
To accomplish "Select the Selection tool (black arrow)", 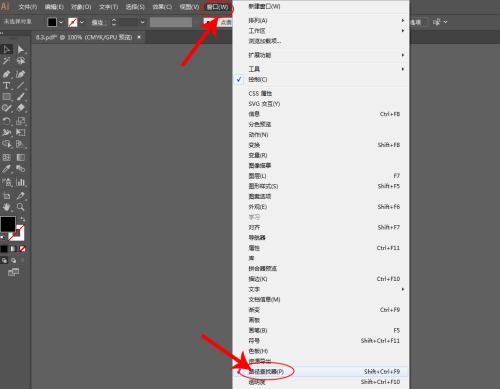I will pos(7,50).
